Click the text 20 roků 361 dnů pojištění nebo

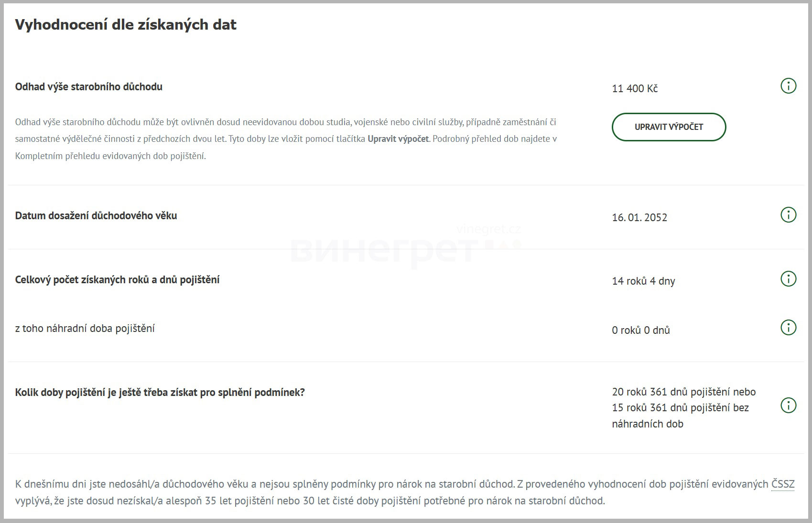[x=683, y=392]
